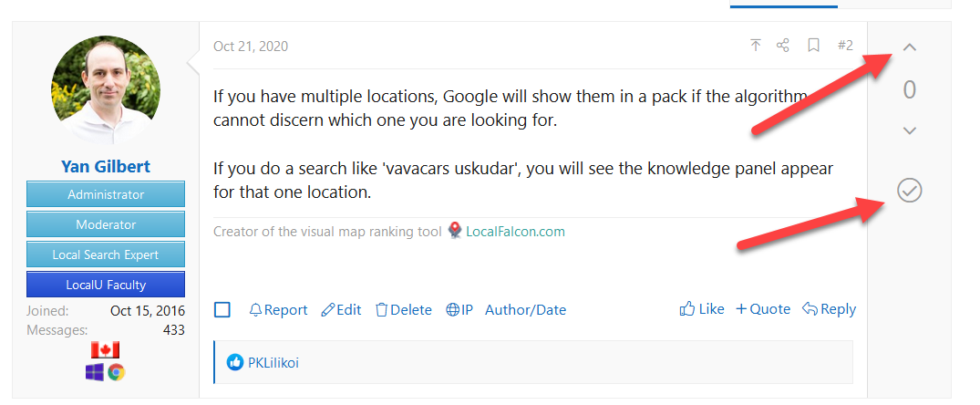Viewport: 980px width, 405px height.
Task: Click the share icon in post header
Action: click(x=782, y=46)
